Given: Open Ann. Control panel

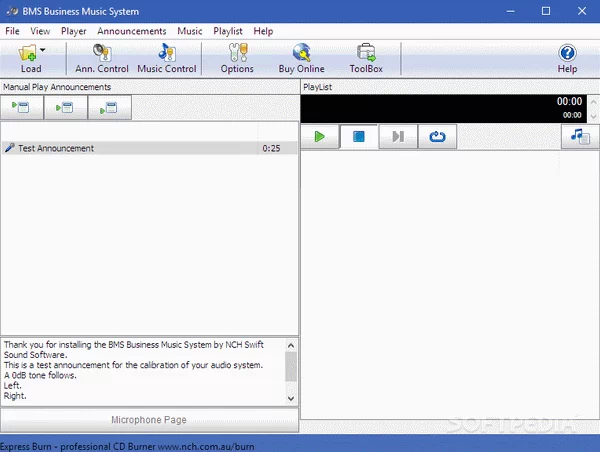Looking at the screenshot, I should 102,57.
